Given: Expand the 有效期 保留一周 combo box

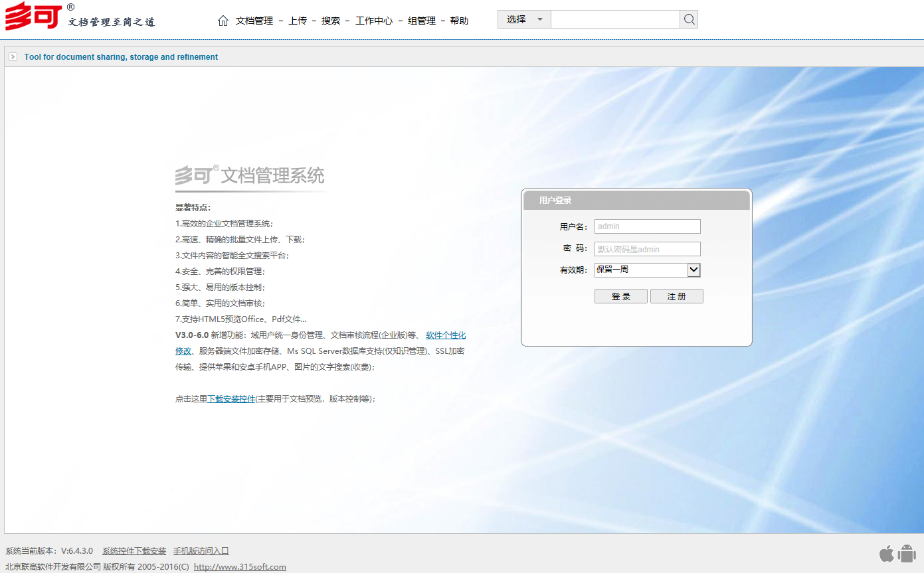Looking at the screenshot, I should point(648,270).
